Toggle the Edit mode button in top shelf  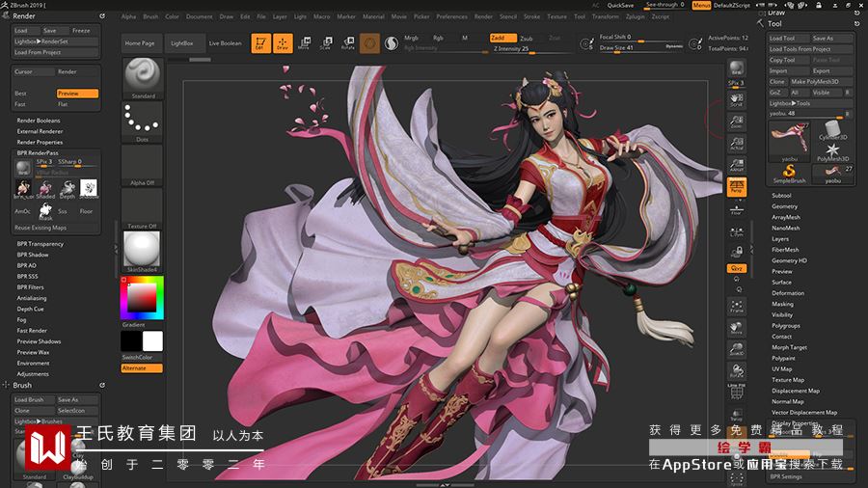tap(260, 42)
